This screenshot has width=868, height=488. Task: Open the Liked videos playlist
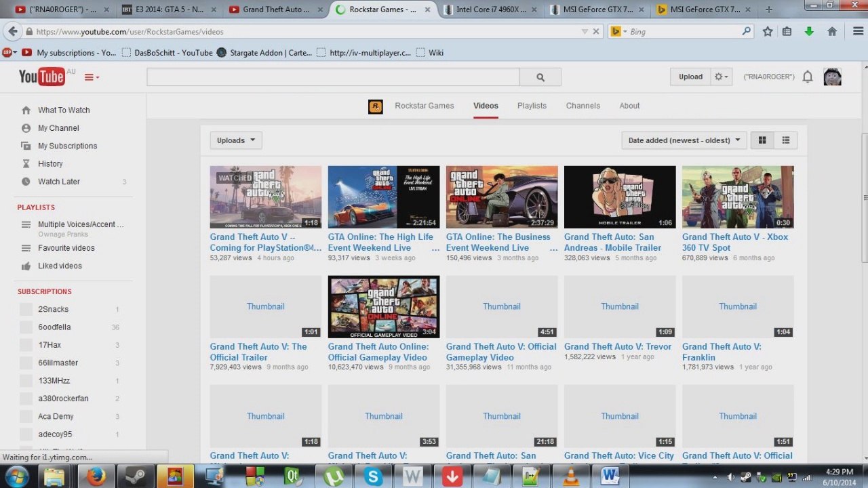click(x=60, y=266)
